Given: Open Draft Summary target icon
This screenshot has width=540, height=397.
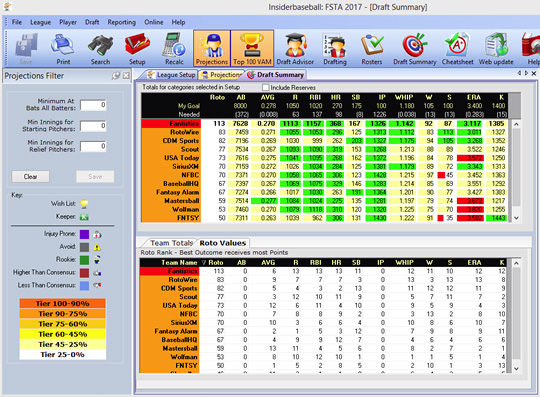Looking at the screenshot, I should click(415, 48).
